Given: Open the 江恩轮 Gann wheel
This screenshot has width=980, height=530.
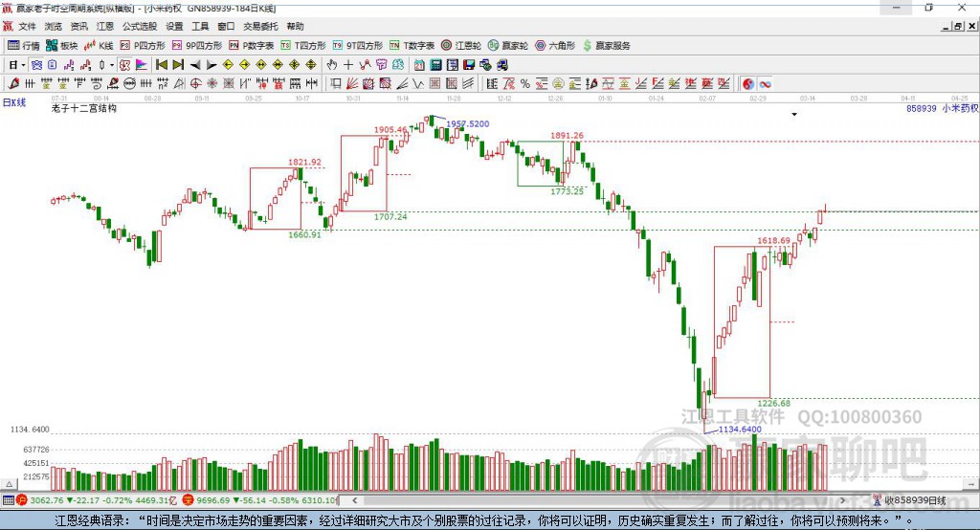Looking at the screenshot, I should pos(461,46).
